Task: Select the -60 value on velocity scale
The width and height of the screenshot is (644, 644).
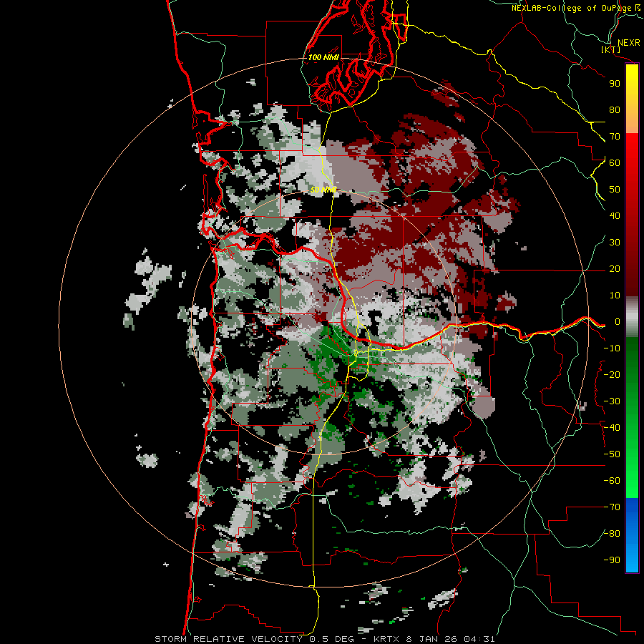Action: tap(612, 481)
